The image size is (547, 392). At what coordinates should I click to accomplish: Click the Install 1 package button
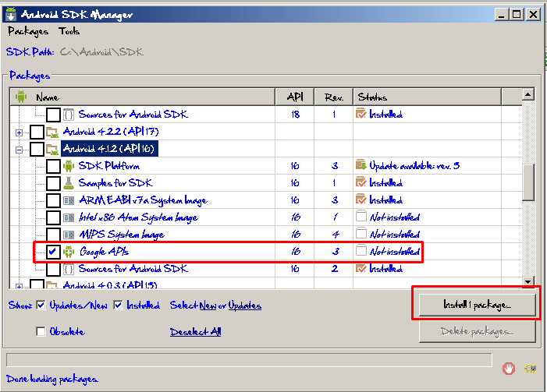(x=478, y=305)
